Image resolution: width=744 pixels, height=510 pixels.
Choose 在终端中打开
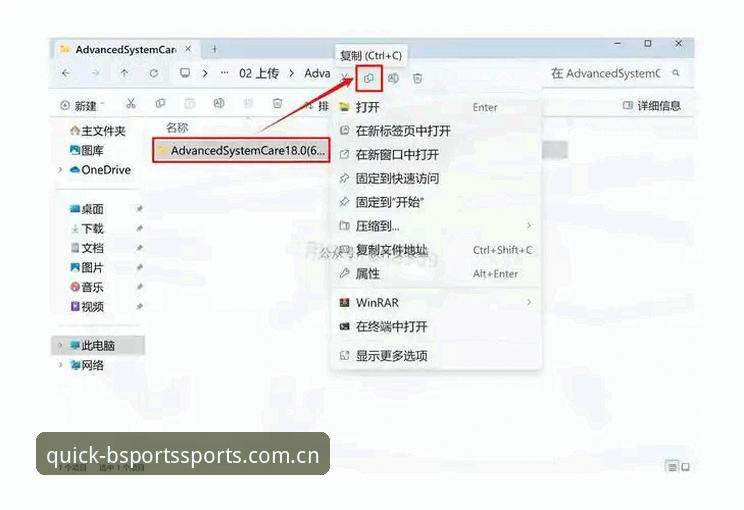436,326
